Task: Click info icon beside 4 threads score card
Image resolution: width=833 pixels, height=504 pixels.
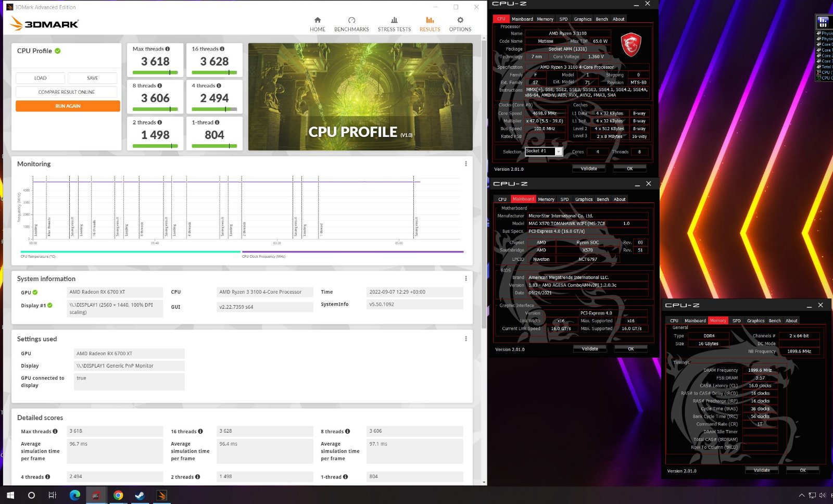Action: [219, 85]
